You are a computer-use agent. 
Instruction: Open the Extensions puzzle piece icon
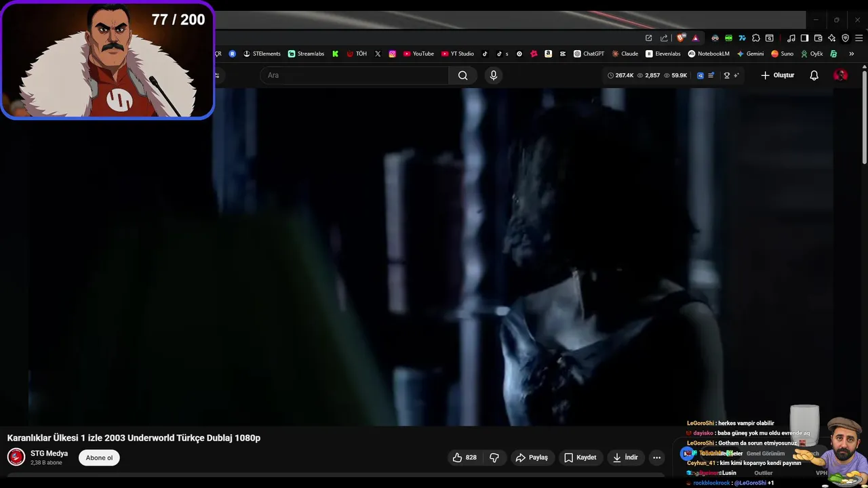(x=756, y=38)
